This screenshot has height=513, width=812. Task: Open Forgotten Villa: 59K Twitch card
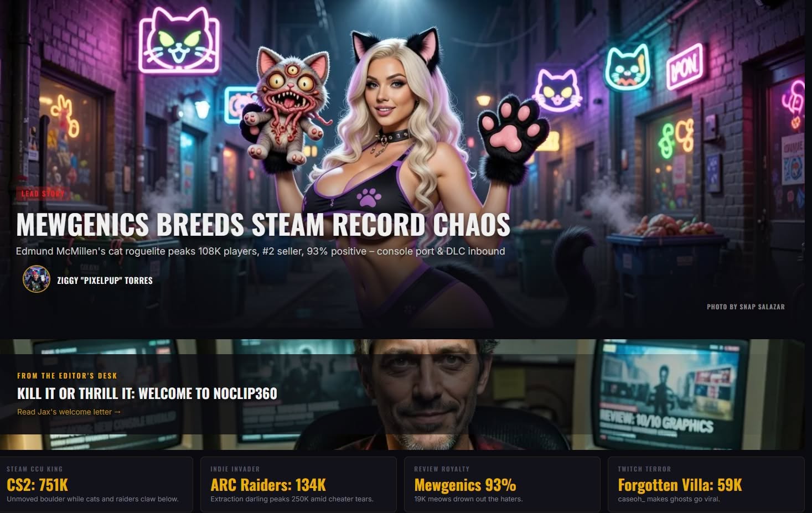pyautogui.click(x=706, y=484)
